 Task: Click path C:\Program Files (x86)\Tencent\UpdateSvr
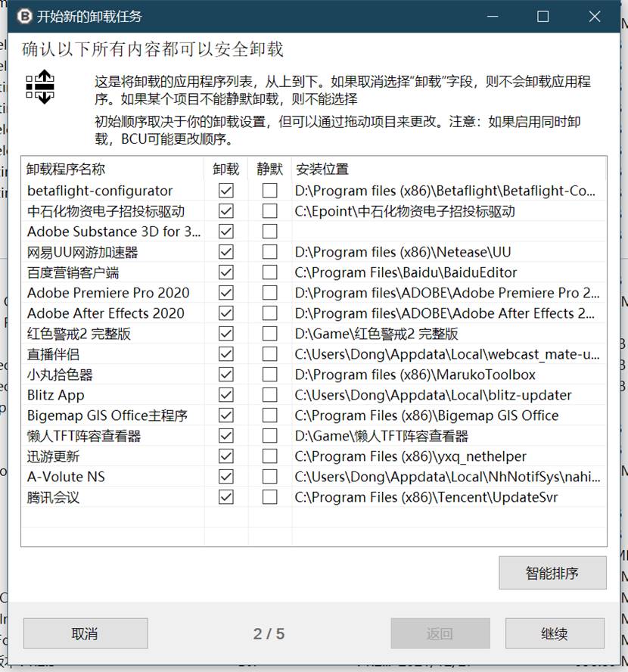[x=426, y=498]
